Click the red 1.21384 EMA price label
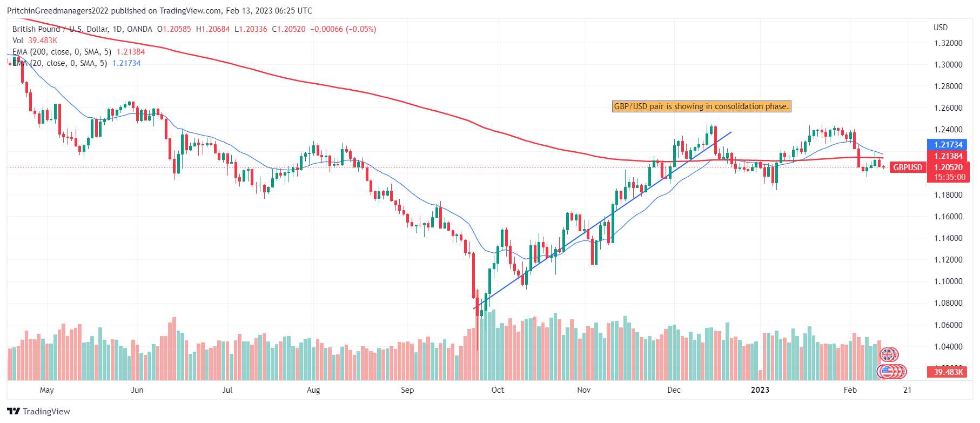This screenshot has height=423, width=980. click(x=948, y=156)
